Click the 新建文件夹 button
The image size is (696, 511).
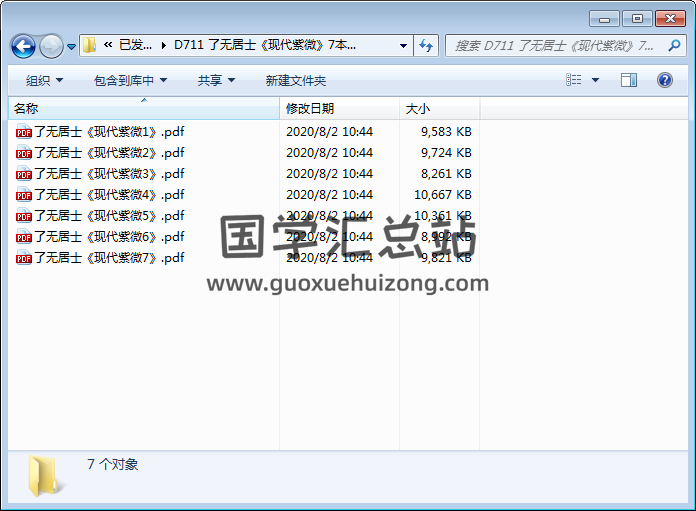pos(295,80)
